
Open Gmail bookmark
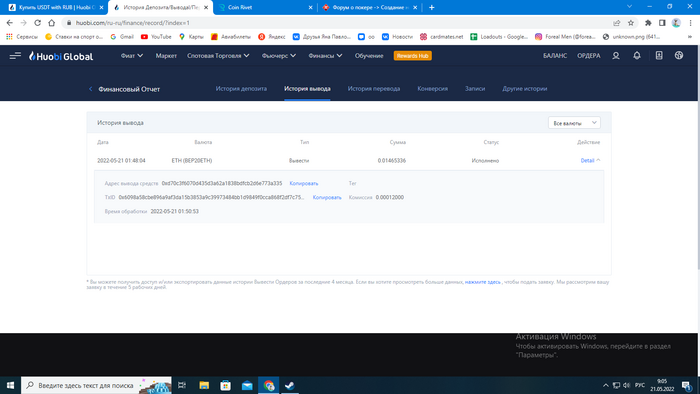click(122, 37)
